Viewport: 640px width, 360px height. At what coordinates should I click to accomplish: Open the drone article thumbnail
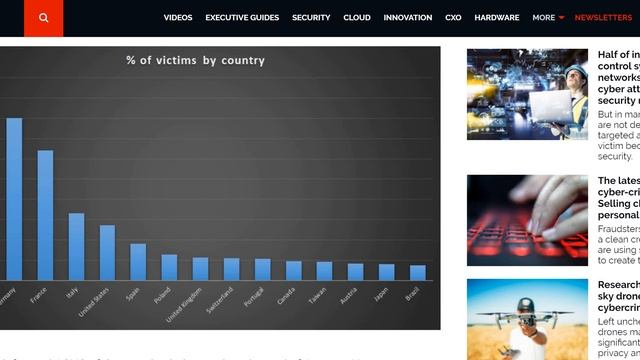[x=527, y=320]
